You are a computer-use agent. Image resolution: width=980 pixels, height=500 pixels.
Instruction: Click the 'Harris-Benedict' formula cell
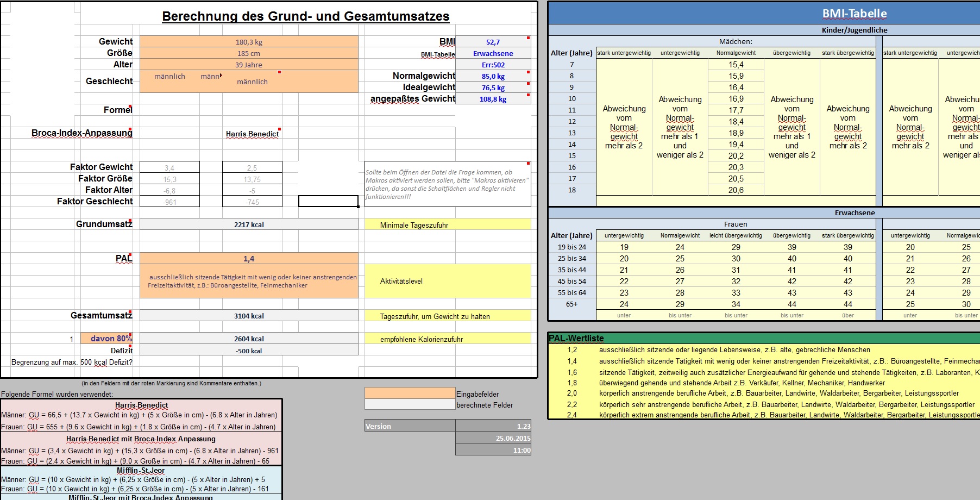click(252, 134)
